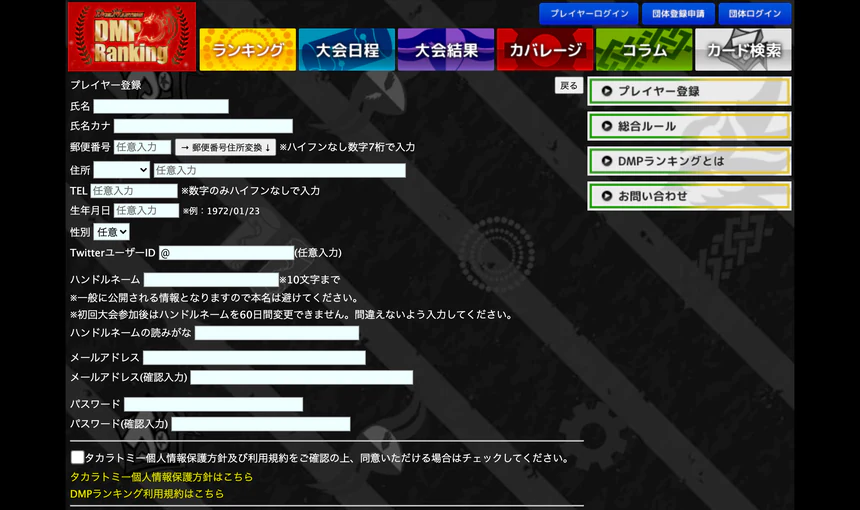Image resolution: width=860 pixels, height=510 pixels.
Task: Open the DMPランキングとは sidebar link
Action: tap(689, 161)
